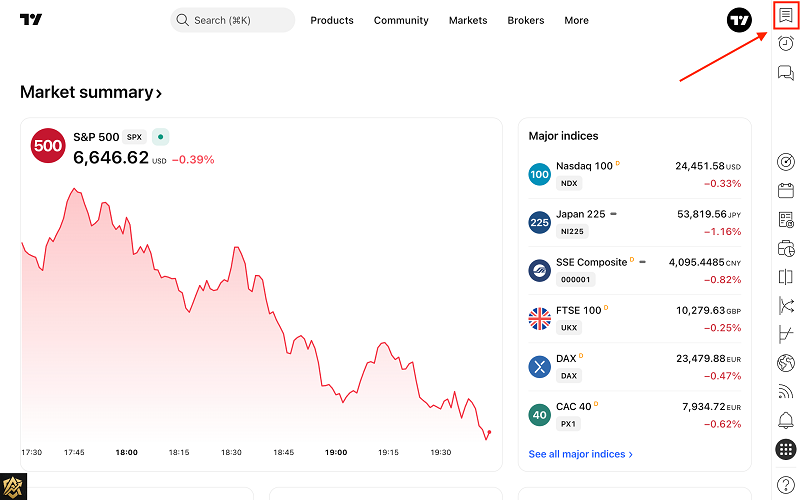Click the S&P 500 title text

tap(96, 137)
